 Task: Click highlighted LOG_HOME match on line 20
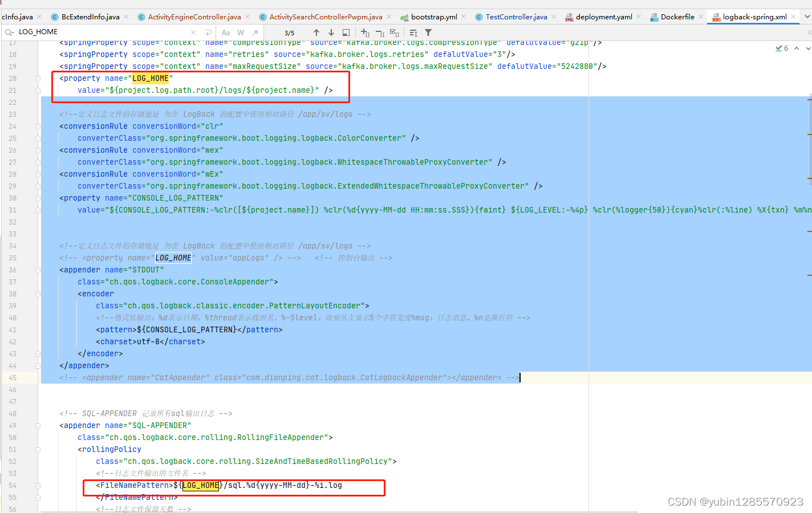[151, 79]
